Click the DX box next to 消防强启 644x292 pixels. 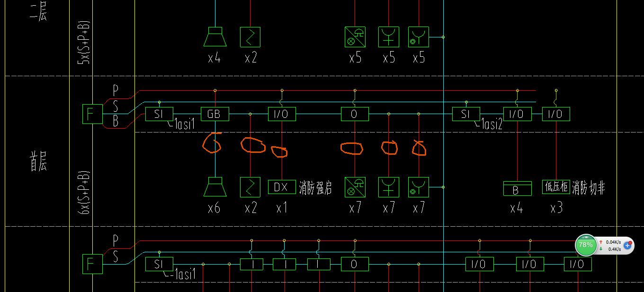(x=281, y=187)
